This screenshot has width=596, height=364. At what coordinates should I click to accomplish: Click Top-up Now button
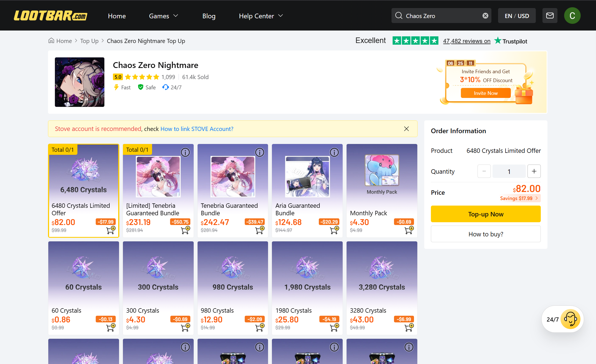point(486,214)
